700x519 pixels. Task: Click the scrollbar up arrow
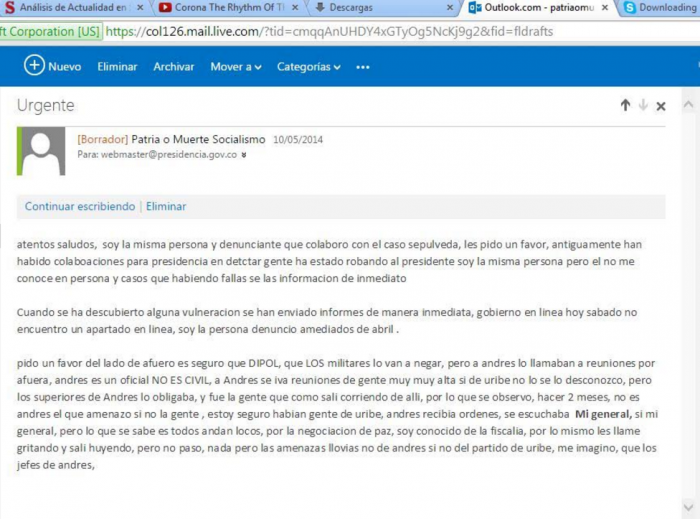(x=688, y=105)
